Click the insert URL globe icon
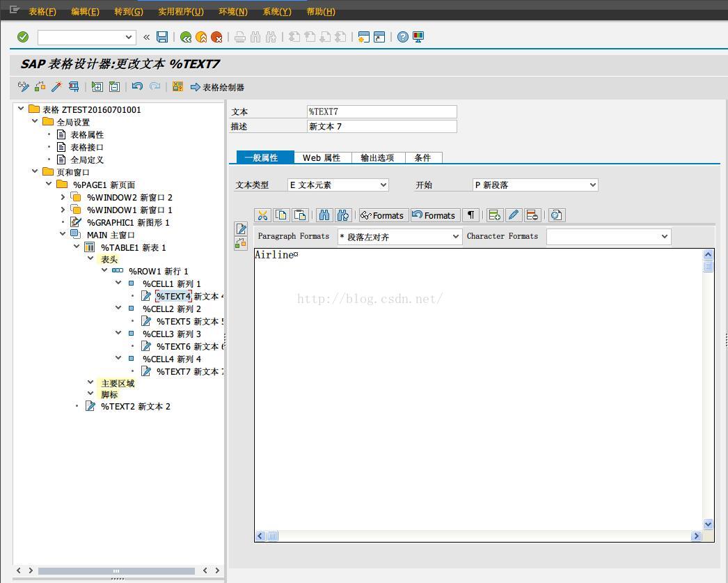Screen dimensions: 728x583 tap(556, 215)
